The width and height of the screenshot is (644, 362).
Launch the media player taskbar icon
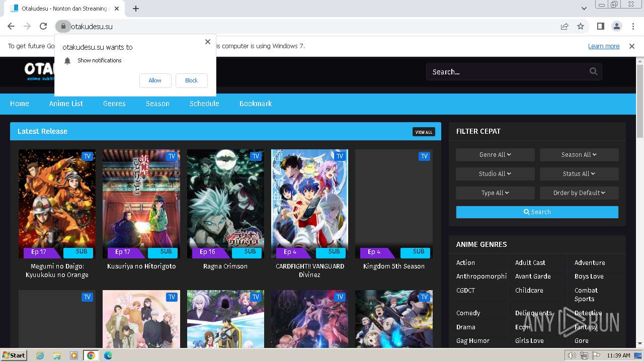(74, 355)
